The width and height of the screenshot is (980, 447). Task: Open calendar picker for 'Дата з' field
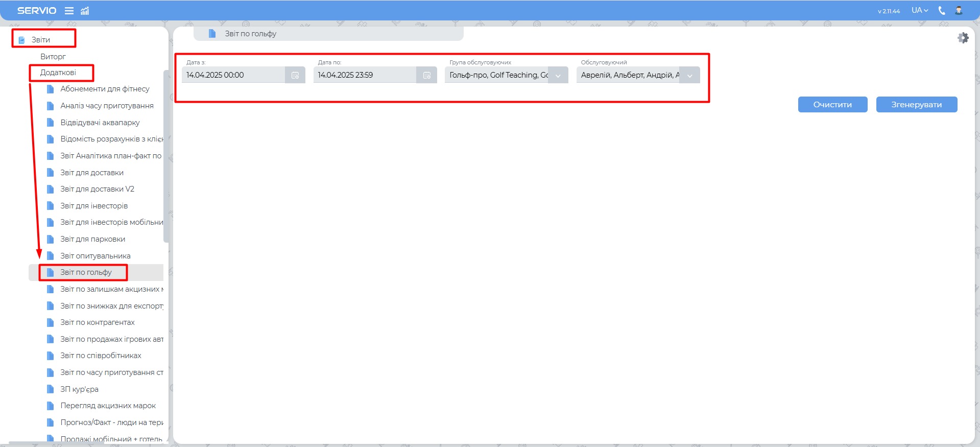[295, 75]
